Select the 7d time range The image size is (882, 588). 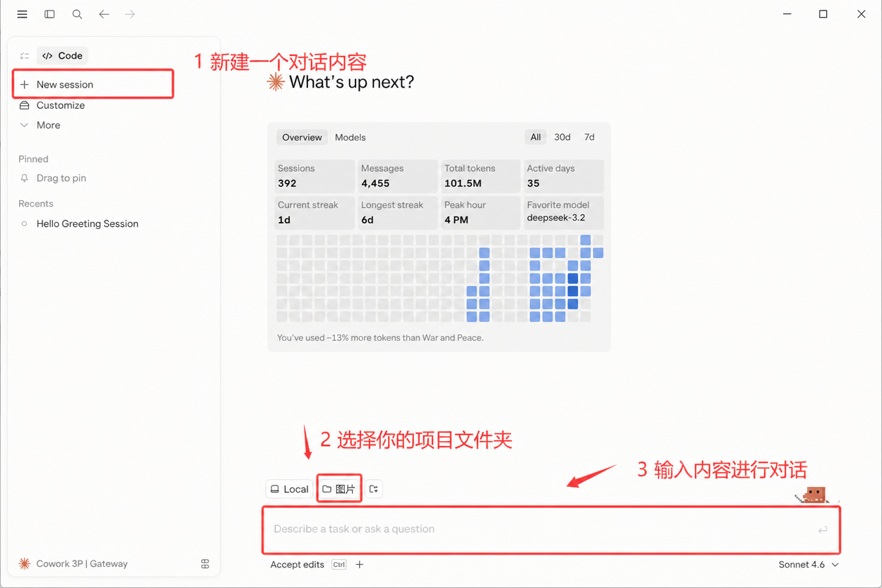tap(589, 137)
